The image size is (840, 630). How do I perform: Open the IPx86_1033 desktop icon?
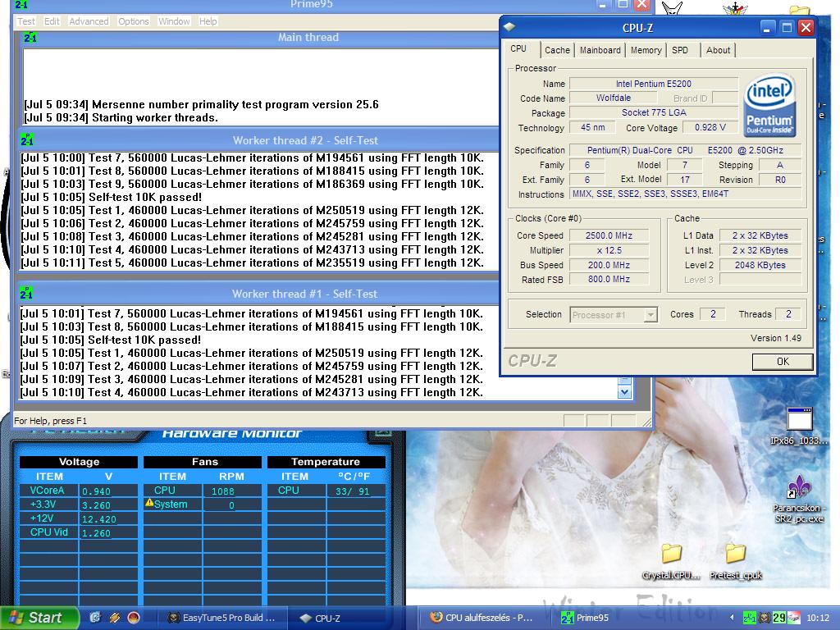[x=799, y=426]
